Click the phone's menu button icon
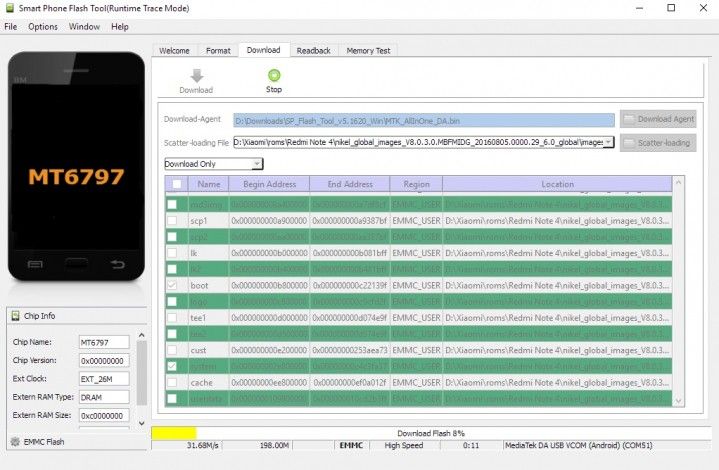The width and height of the screenshot is (719, 470). click(x=35, y=264)
